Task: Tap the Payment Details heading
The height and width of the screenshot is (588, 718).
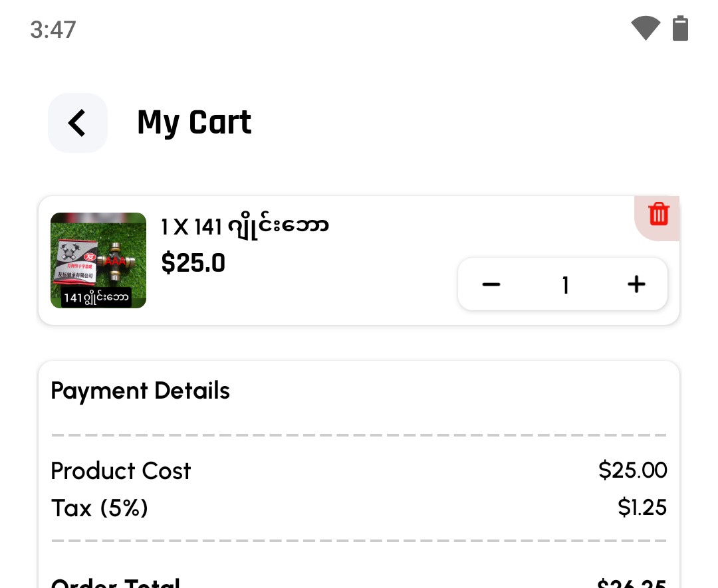Action: click(140, 391)
